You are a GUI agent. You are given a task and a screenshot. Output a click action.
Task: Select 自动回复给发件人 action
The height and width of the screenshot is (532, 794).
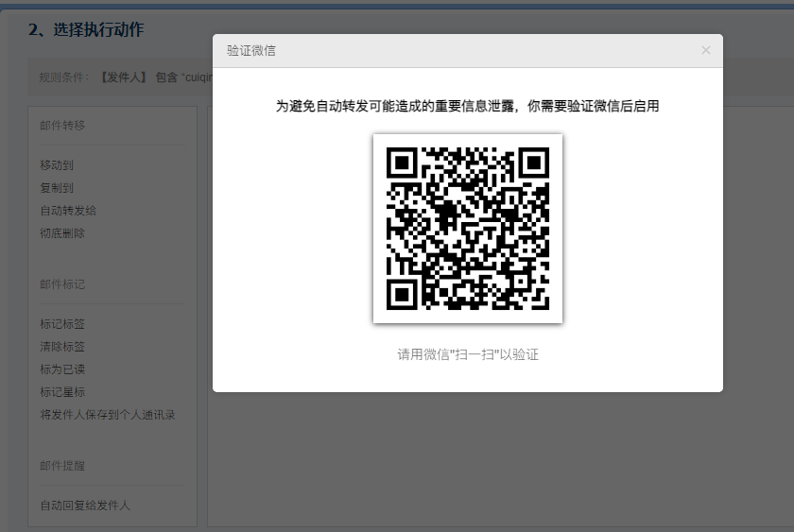tap(85, 506)
